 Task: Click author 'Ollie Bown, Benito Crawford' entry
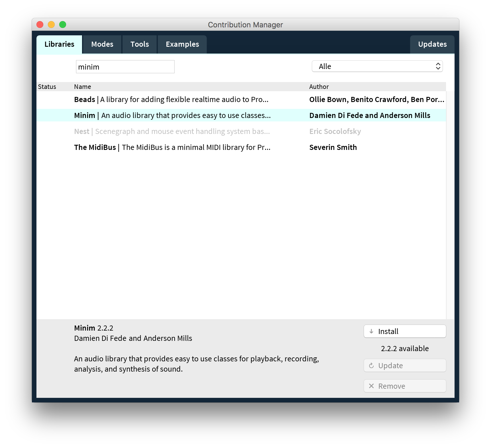pyautogui.click(x=377, y=99)
